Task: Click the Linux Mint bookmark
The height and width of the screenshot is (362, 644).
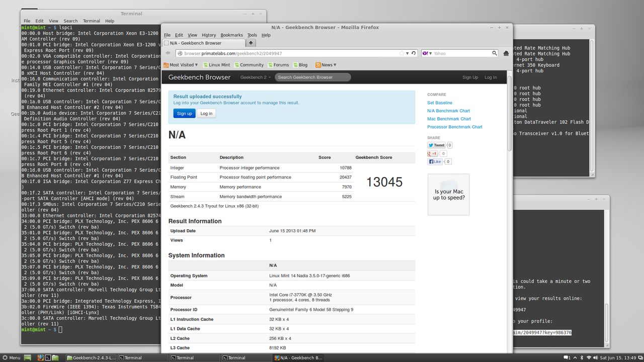Action: point(216,65)
